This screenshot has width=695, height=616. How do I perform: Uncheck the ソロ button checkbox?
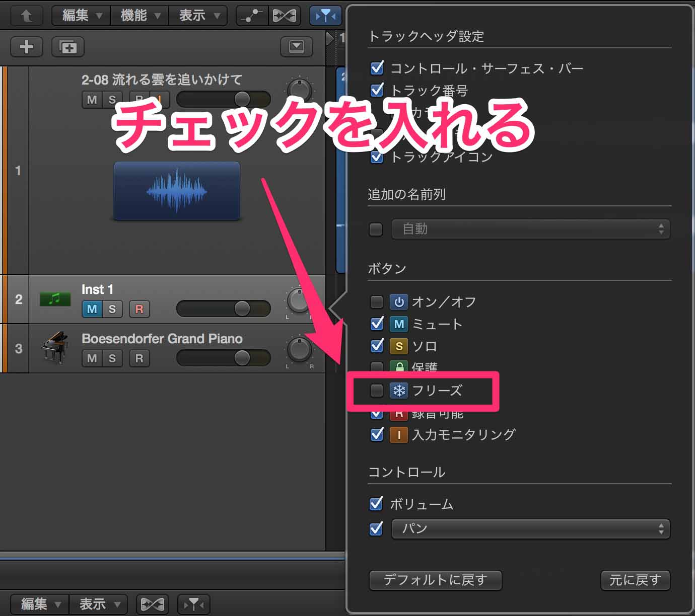point(377,346)
